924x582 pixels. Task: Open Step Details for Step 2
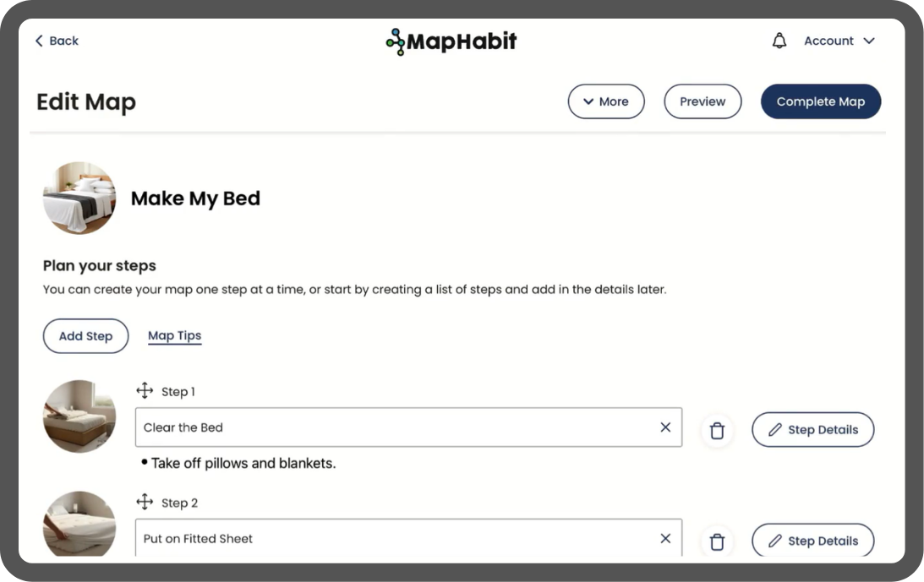pyautogui.click(x=812, y=540)
